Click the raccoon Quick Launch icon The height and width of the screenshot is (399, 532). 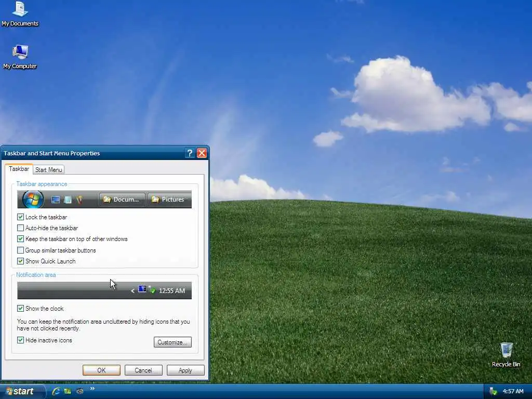pos(79,391)
